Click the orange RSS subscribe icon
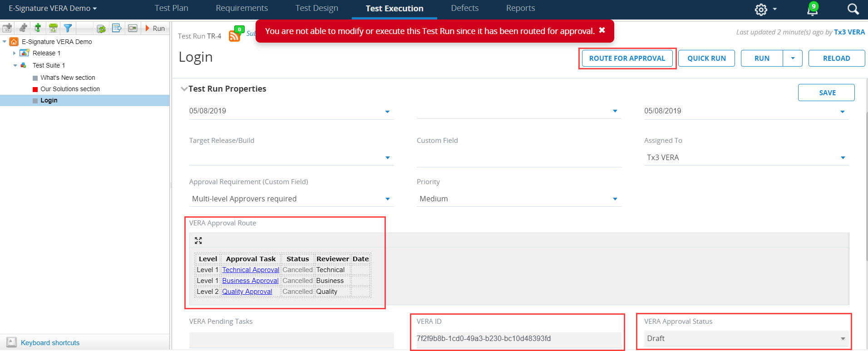This screenshot has height=351, width=868. tap(235, 36)
